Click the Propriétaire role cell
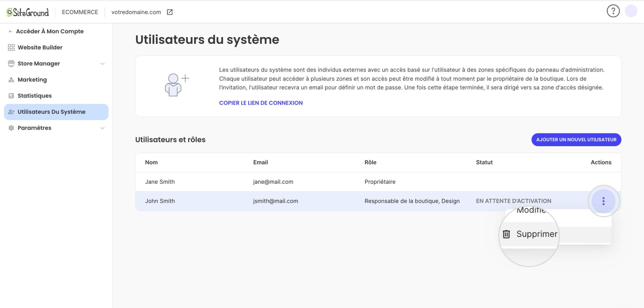This screenshot has height=308, width=644. pyautogui.click(x=380, y=182)
